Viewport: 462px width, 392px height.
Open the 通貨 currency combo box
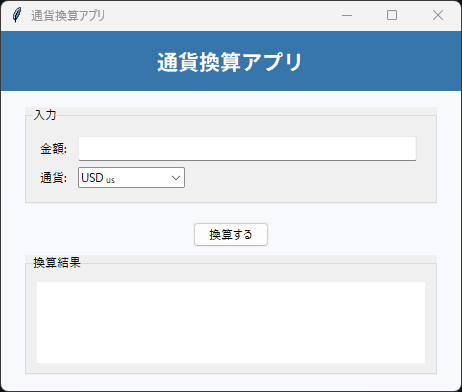131,178
